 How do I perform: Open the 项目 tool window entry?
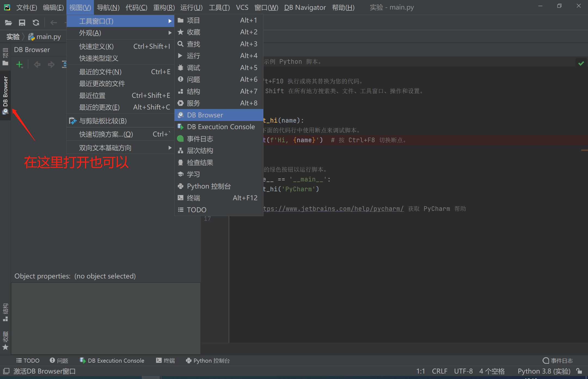click(x=219, y=20)
